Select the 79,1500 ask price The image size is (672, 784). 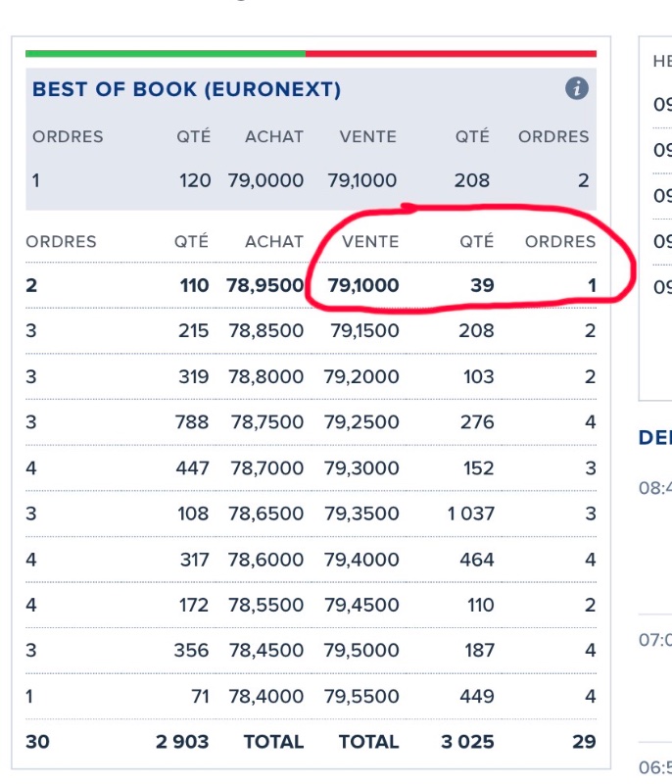click(x=364, y=331)
